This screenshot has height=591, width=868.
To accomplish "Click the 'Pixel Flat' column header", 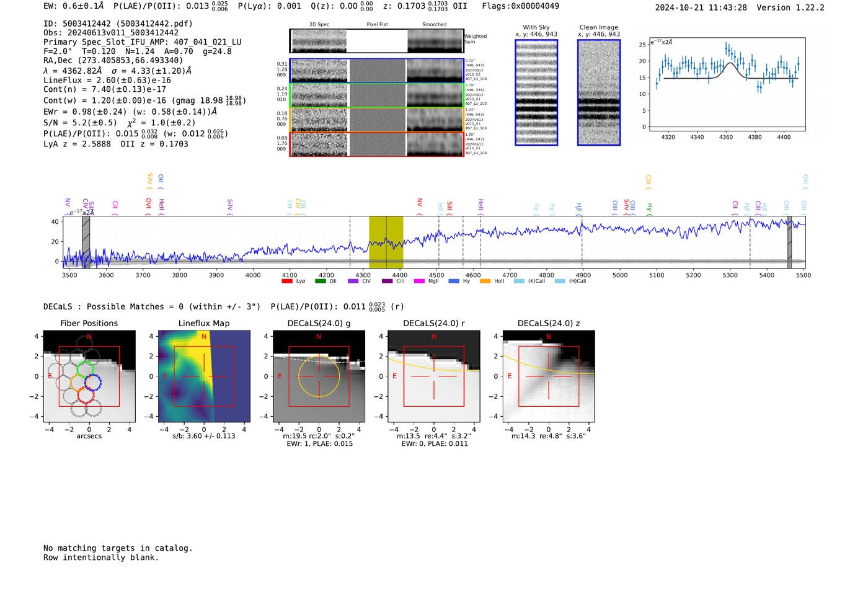I will click(377, 25).
